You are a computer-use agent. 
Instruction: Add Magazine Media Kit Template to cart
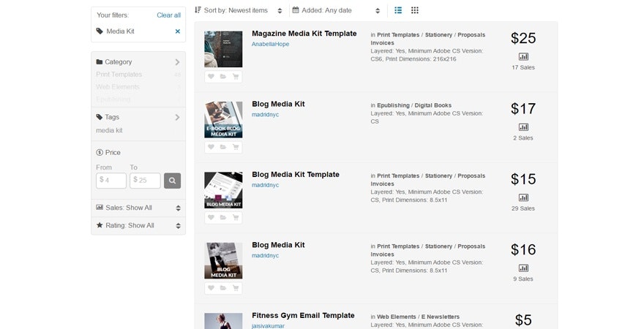click(236, 76)
